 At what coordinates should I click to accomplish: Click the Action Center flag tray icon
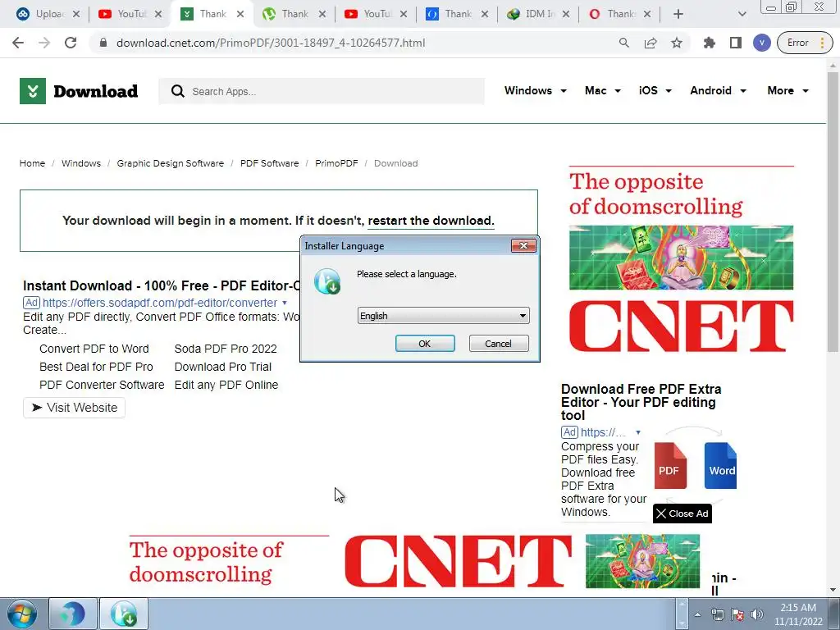(x=737, y=614)
